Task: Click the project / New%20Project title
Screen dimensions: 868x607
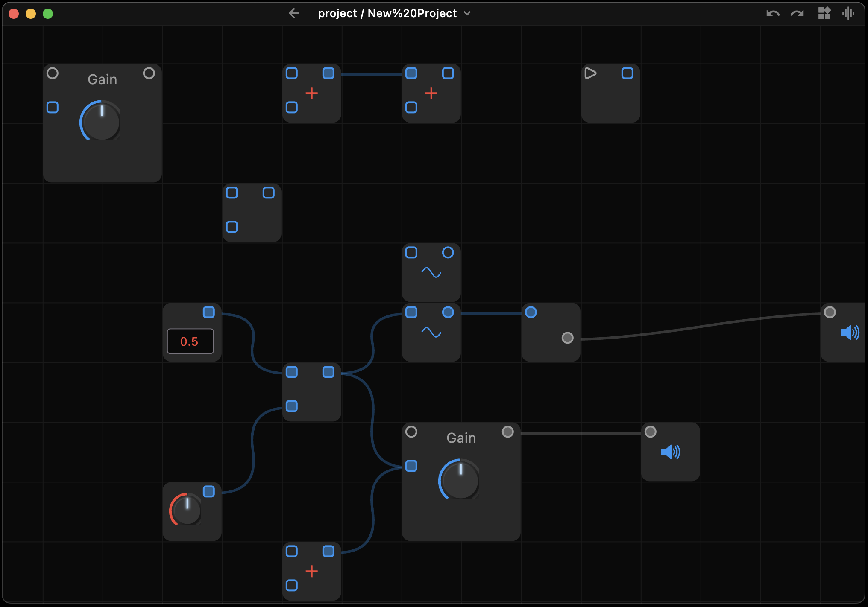Action: [x=387, y=13]
